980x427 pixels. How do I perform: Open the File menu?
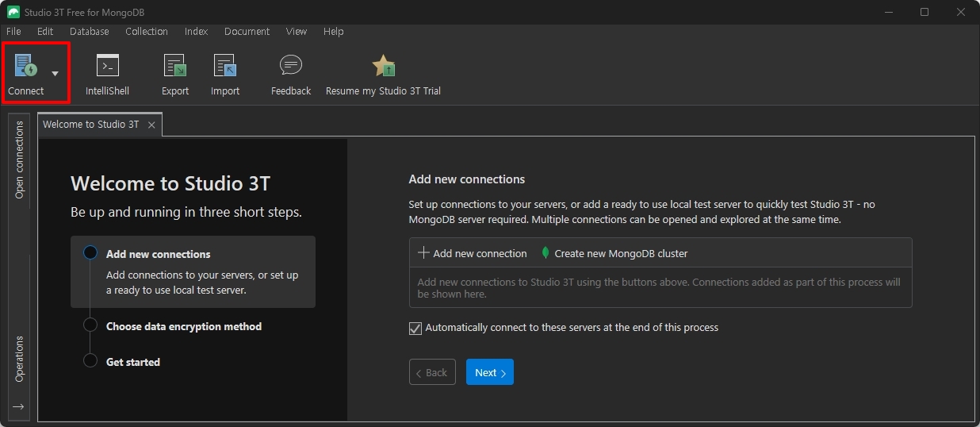13,32
